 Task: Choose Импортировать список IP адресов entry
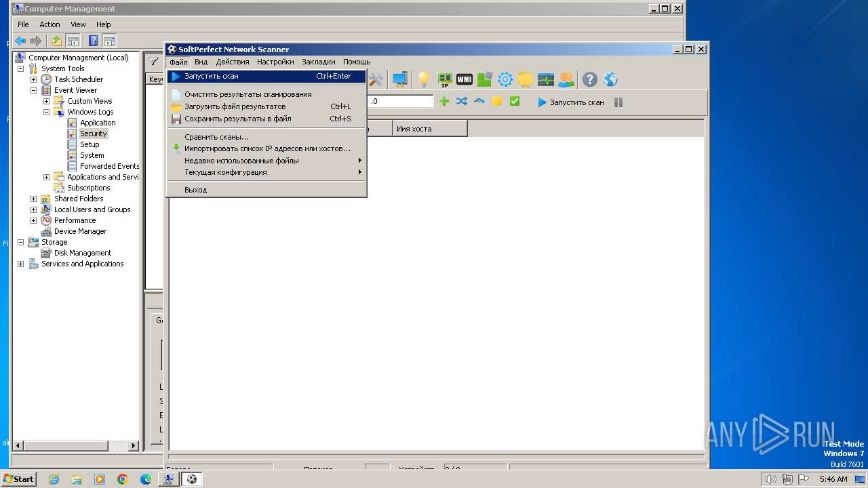click(267, 148)
